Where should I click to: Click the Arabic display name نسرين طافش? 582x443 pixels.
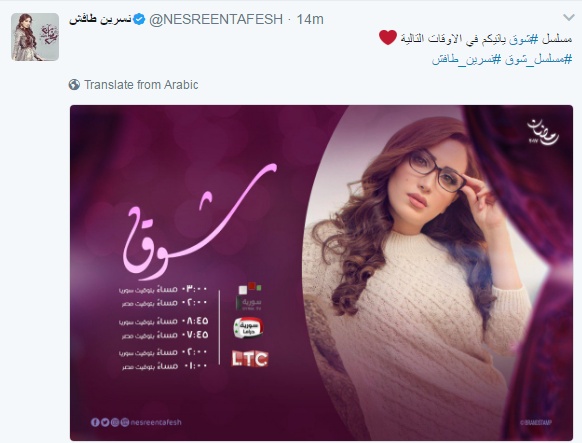[x=100, y=19]
